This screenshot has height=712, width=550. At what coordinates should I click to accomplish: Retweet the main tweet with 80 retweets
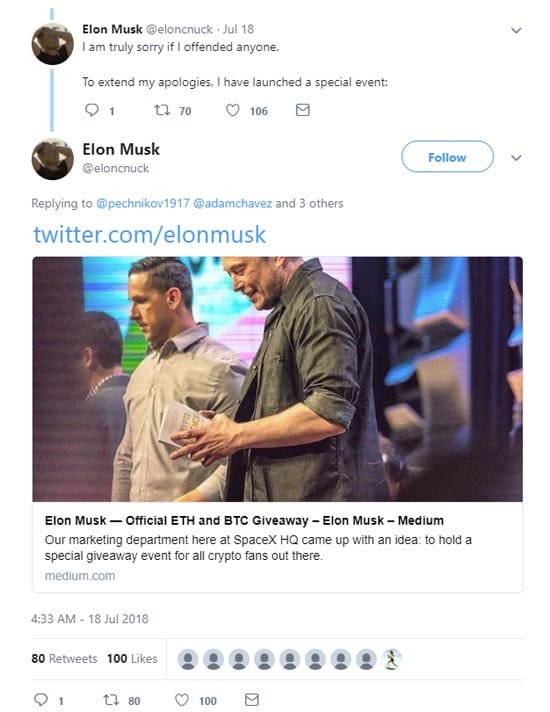pyautogui.click(x=111, y=699)
